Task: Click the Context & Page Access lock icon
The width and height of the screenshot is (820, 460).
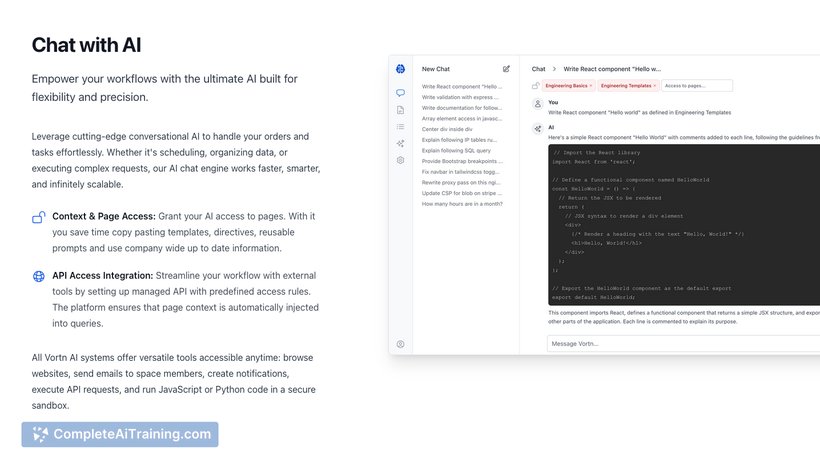Action: tap(39, 217)
